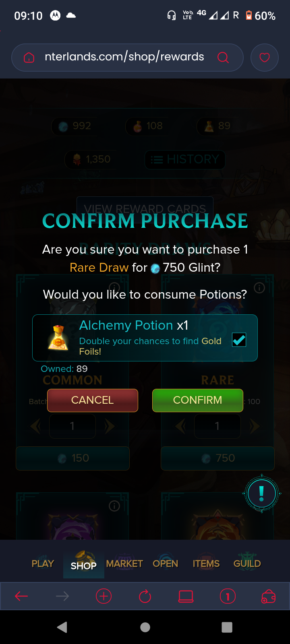Viewport: 290px width, 644px height.
Task: Open the PLAY tab
Action: [43, 563]
